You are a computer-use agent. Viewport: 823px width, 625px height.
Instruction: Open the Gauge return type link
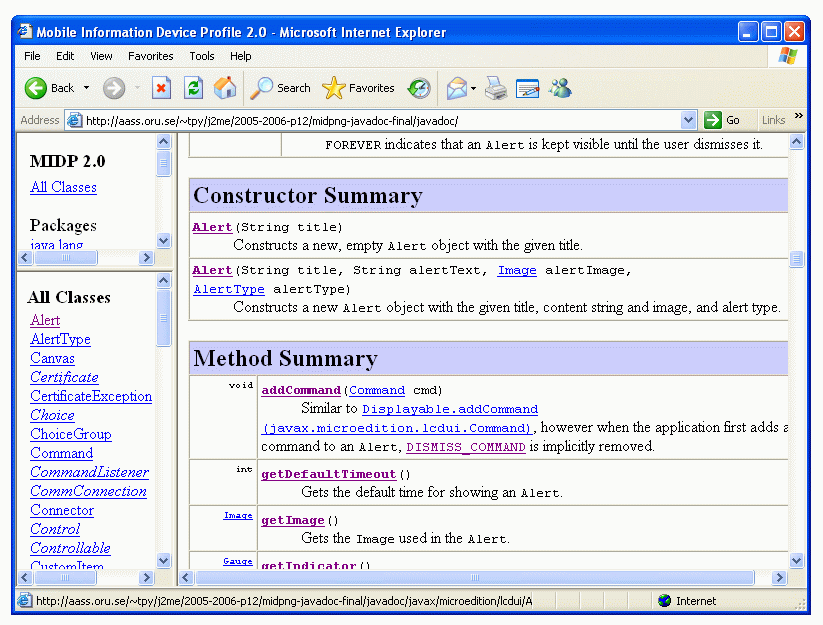pyautogui.click(x=238, y=562)
